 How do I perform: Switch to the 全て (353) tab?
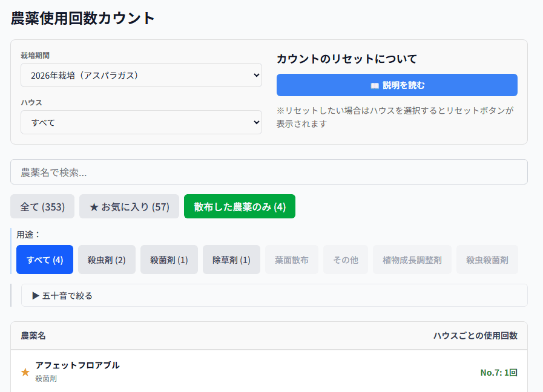click(x=42, y=206)
